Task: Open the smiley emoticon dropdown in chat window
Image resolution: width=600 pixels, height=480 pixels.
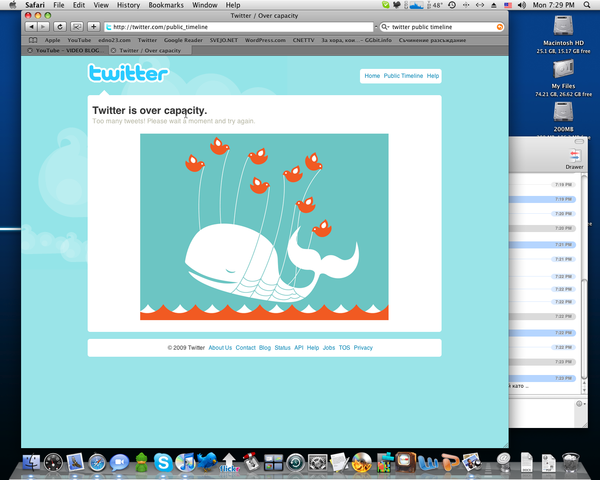Action: (x=580, y=404)
